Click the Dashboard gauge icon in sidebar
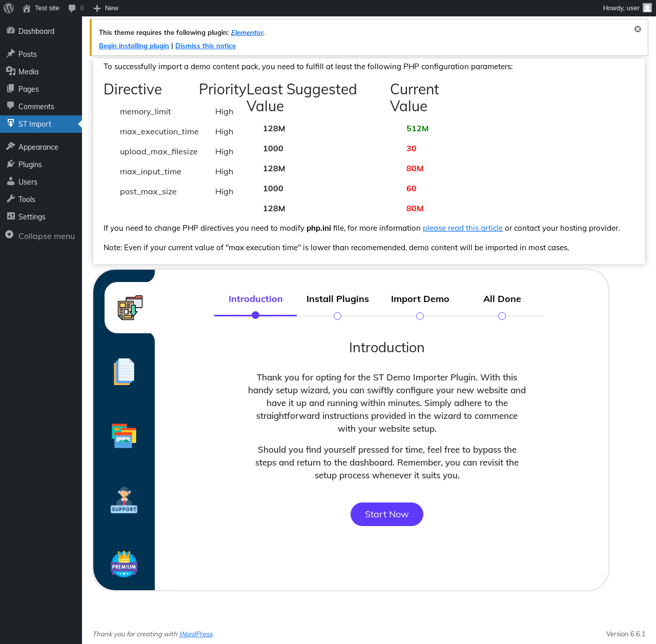 [x=11, y=31]
